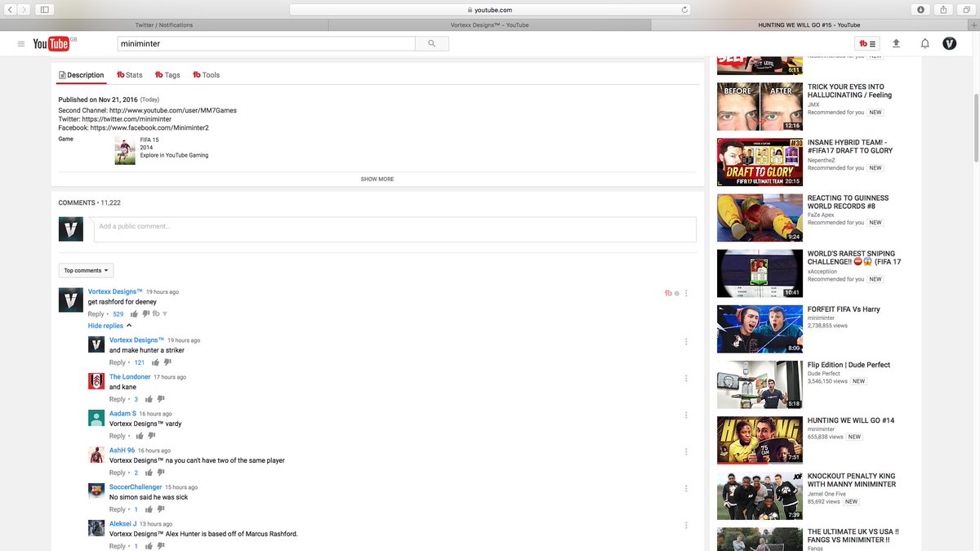
Task: Open FORFEIT FIFA Vs Harry video title
Action: pyautogui.click(x=844, y=309)
